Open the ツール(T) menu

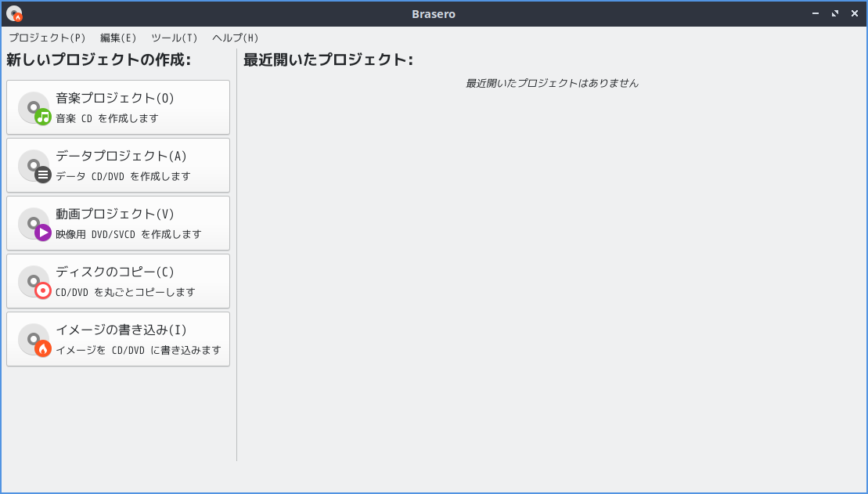click(175, 38)
